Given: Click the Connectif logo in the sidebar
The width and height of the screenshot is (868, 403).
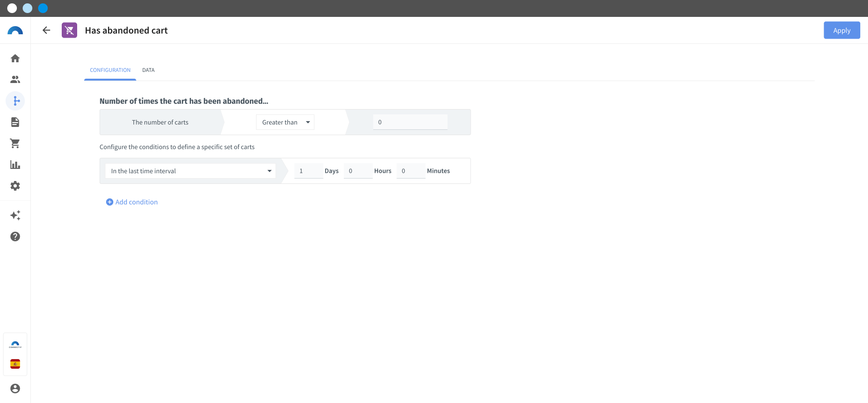Looking at the screenshot, I should (15, 30).
